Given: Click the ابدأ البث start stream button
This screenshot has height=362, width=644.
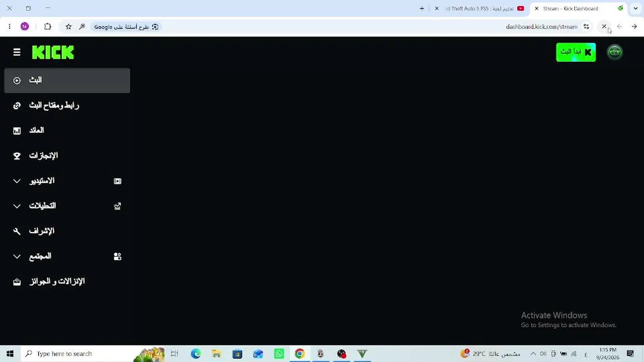Looking at the screenshot, I should coord(576,52).
